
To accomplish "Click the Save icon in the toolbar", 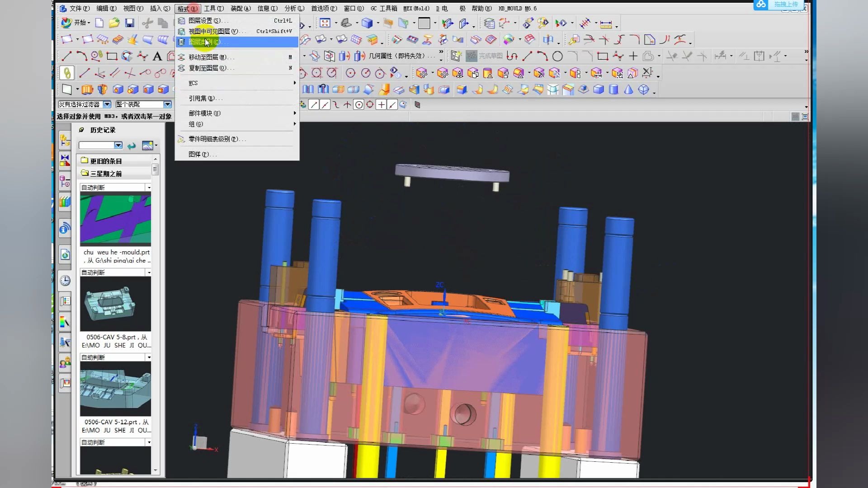I will coord(130,23).
